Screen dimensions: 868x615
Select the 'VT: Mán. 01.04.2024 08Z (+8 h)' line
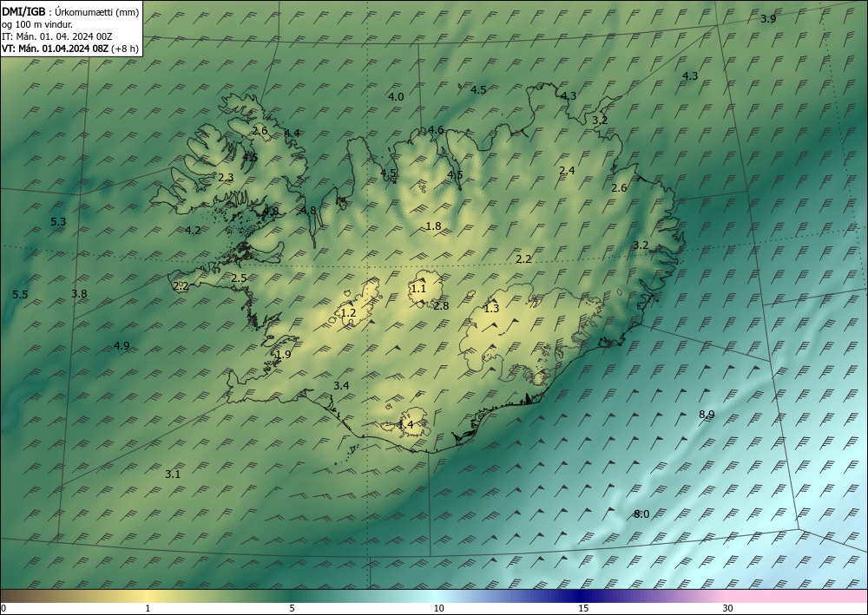point(70,49)
